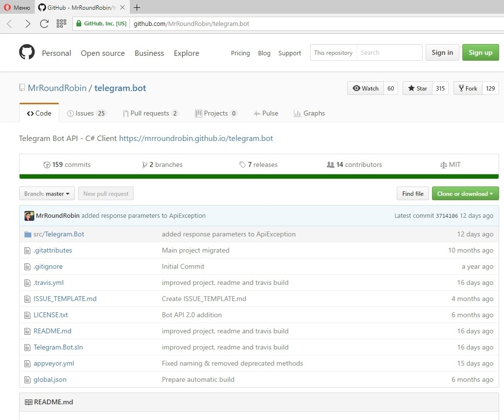
Task: Open the MrRoundRobin owner link in repo title
Action: [x=57, y=88]
